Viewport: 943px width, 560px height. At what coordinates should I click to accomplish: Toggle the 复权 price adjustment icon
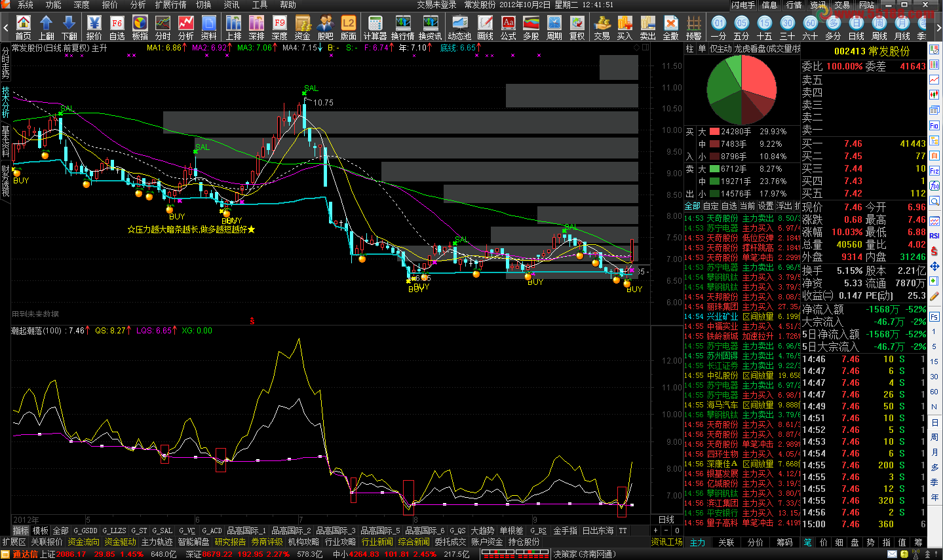pos(577,28)
